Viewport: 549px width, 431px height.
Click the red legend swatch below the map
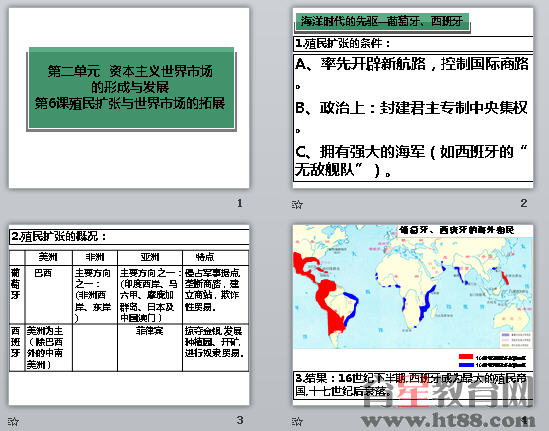click(x=466, y=357)
